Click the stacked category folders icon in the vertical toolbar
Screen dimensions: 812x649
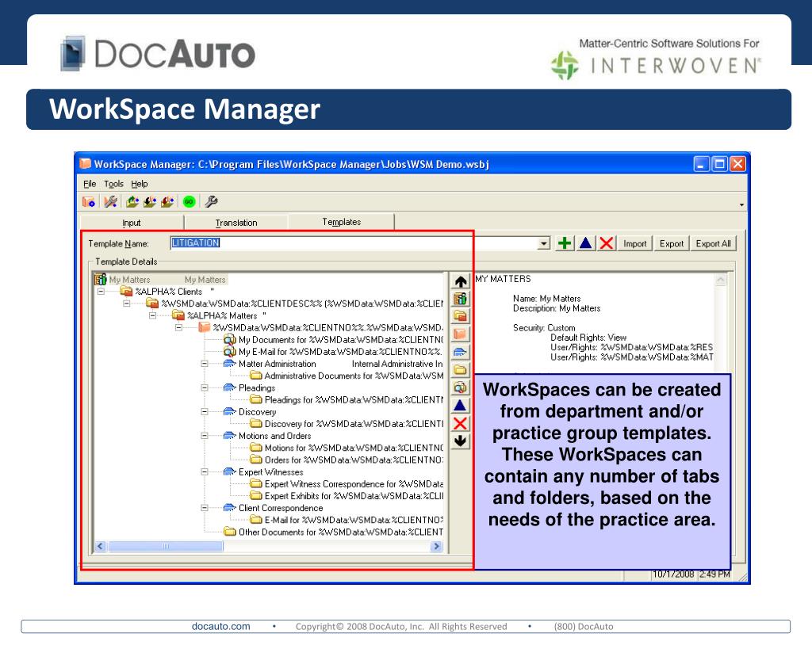461,316
